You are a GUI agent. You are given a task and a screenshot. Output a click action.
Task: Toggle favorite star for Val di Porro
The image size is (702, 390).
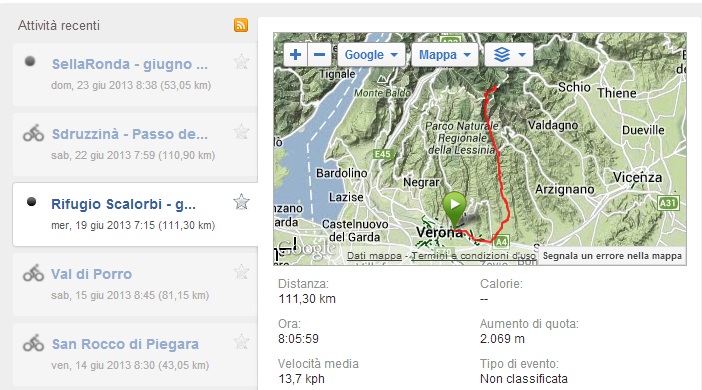241,272
